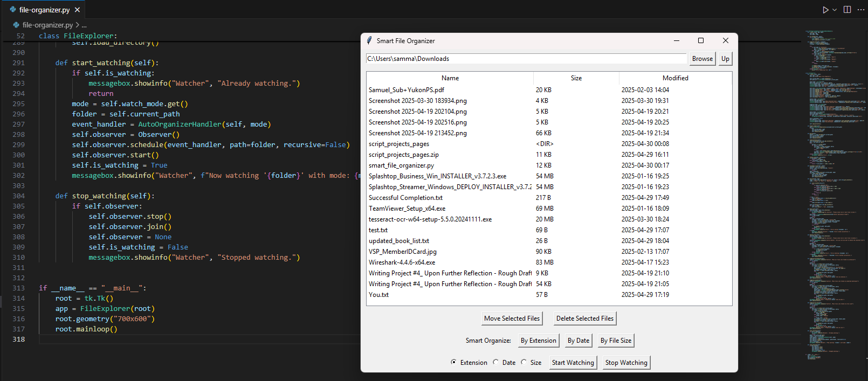Select script_projects_pages.zip file
Image resolution: width=868 pixels, height=381 pixels.
pos(549,155)
